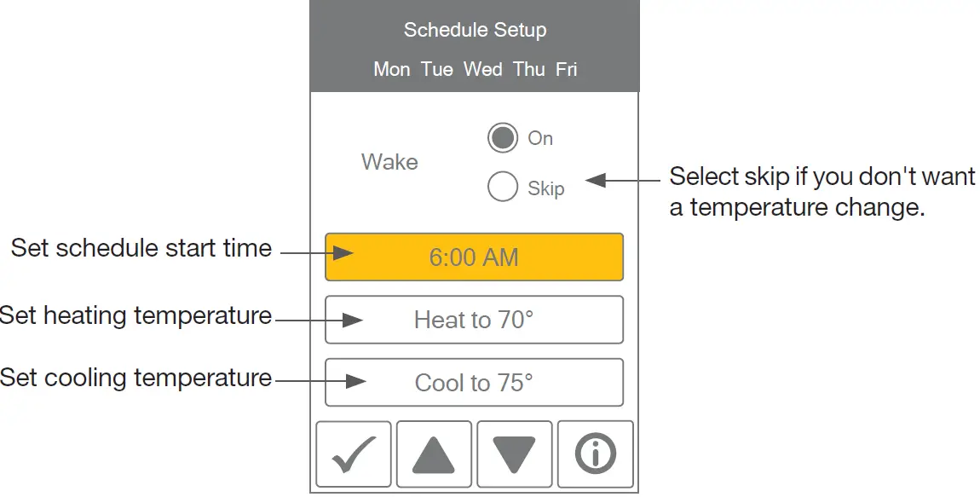The image size is (980, 497).
Task: Click the "Set cooling temperature" annotation
Action: click(136, 378)
